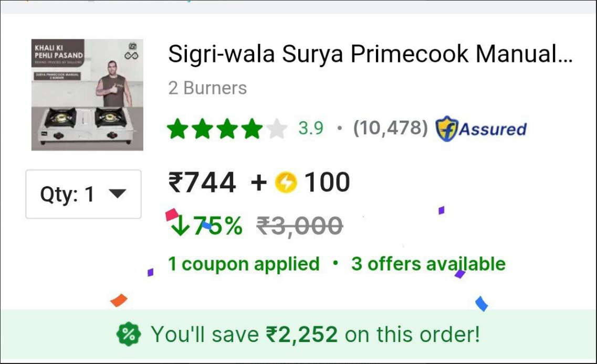Click the green down-arrow discount icon
The image size is (597, 364).
[x=180, y=226]
